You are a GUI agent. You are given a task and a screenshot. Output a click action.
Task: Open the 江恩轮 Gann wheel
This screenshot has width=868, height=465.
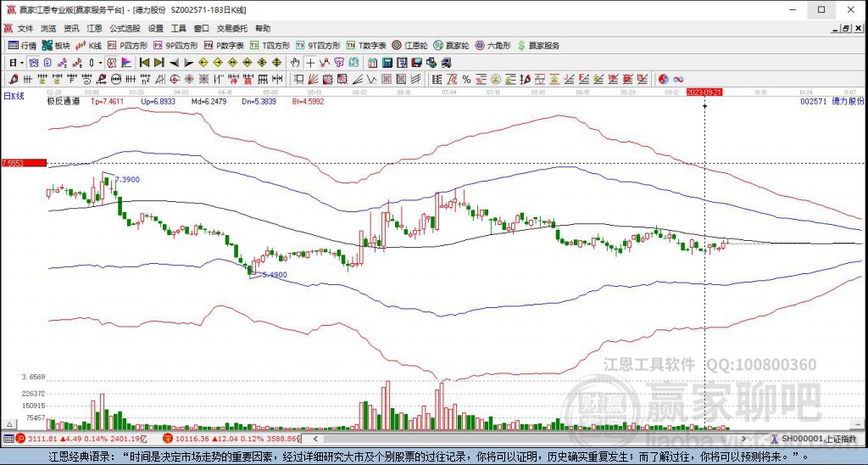coord(409,46)
